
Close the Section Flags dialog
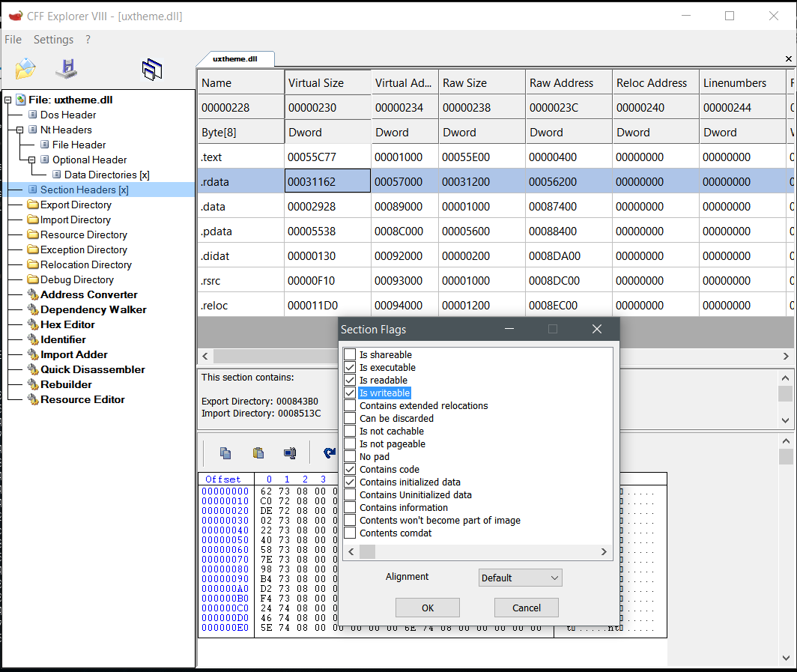(x=597, y=330)
